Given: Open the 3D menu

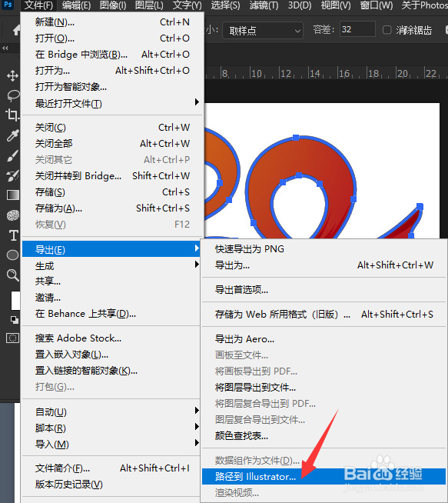Looking at the screenshot, I should [x=300, y=5].
